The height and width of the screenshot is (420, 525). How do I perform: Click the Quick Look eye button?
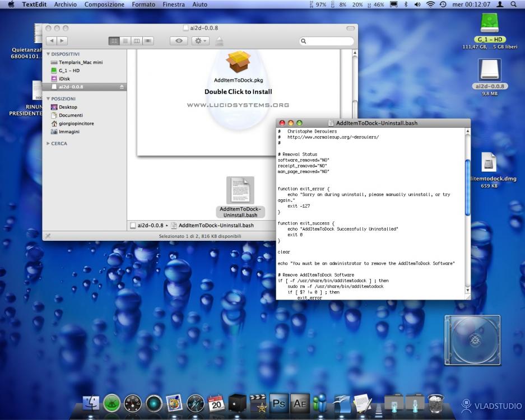click(x=179, y=41)
